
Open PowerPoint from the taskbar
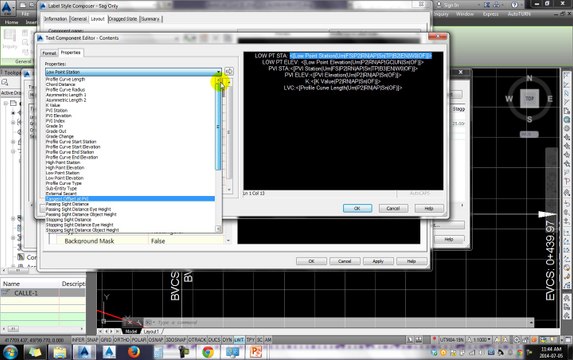tap(256, 352)
